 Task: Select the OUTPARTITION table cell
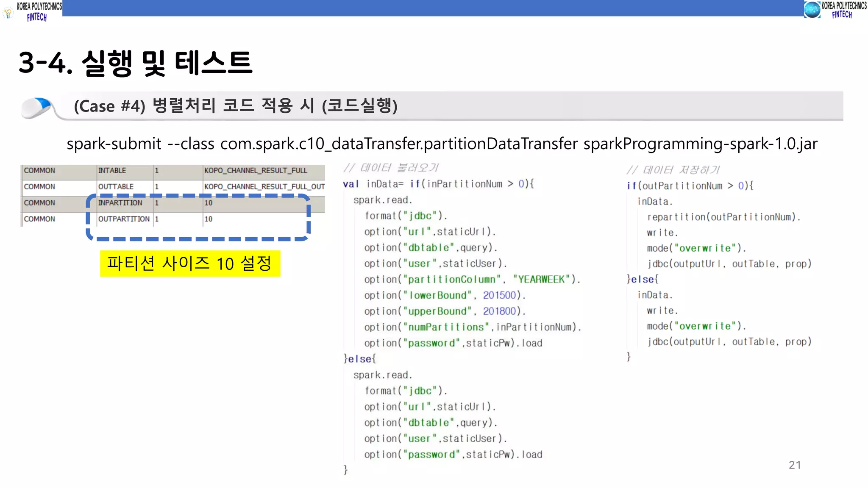[x=124, y=219]
